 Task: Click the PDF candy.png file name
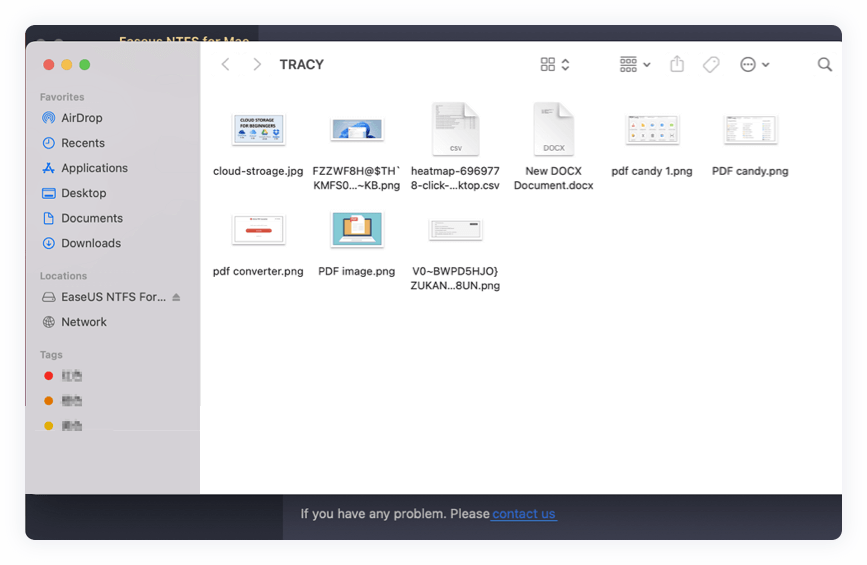click(750, 171)
